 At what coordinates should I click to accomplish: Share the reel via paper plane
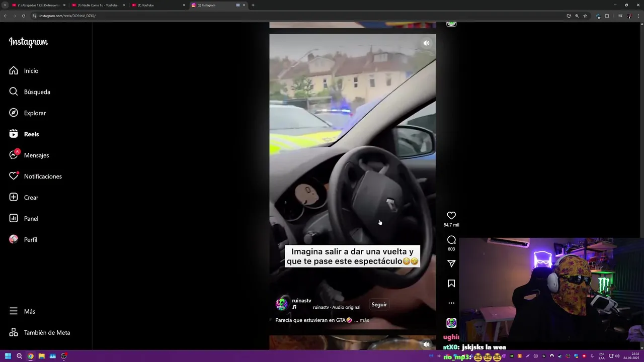pyautogui.click(x=451, y=263)
